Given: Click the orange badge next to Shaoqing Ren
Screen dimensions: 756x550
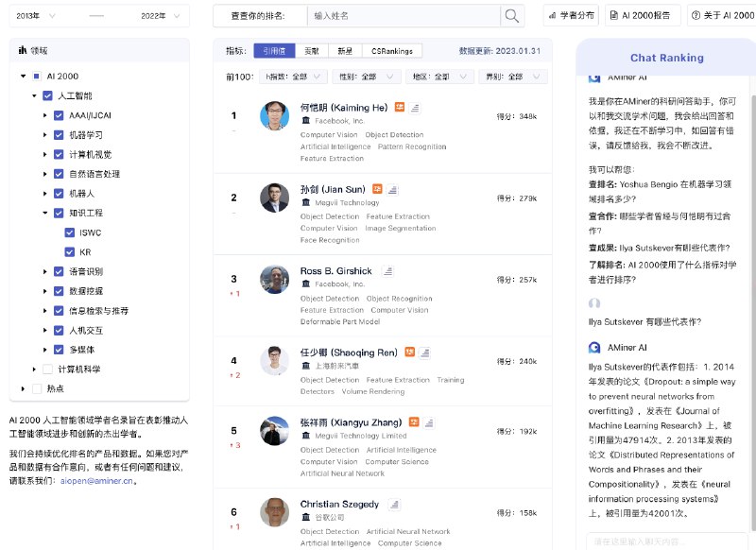Looking at the screenshot, I should [410, 352].
